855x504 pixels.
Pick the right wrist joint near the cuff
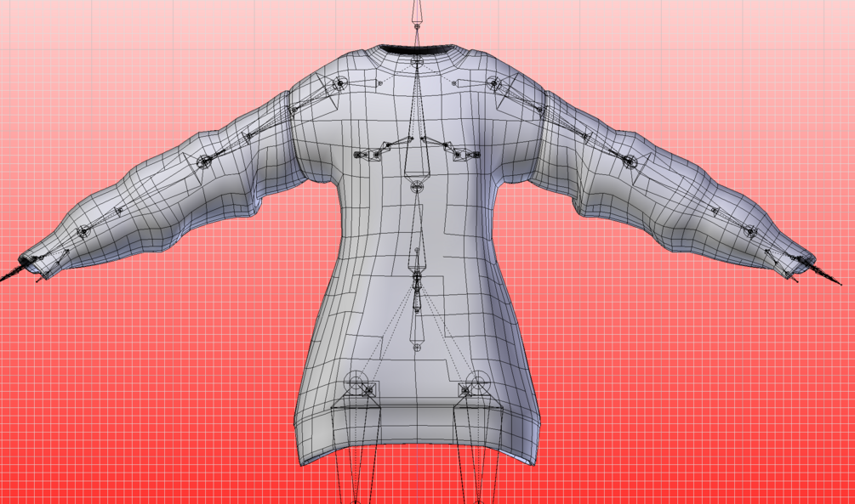pos(751,233)
